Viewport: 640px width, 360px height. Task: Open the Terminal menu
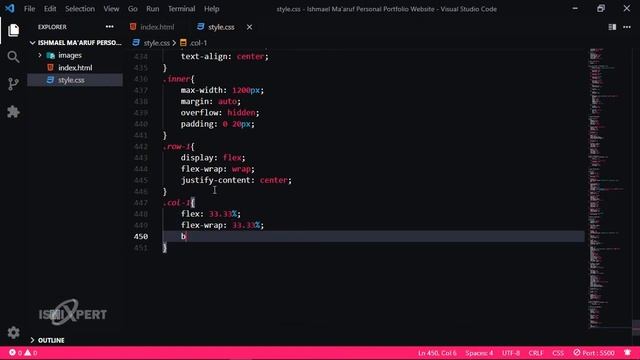[x=181, y=9]
